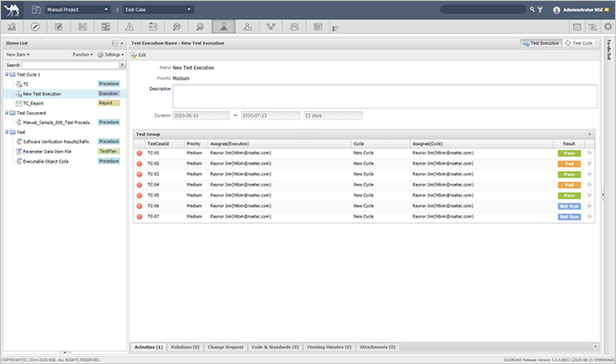Switch to Test Execution view toggle
This screenshot has height=364, width=616.
[541, 43]
